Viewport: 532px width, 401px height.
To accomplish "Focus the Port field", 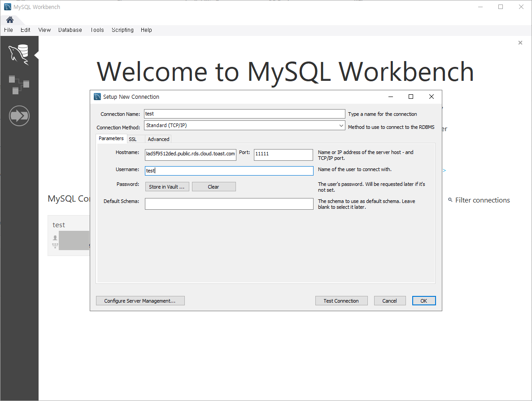I will (x=283, y=154).
